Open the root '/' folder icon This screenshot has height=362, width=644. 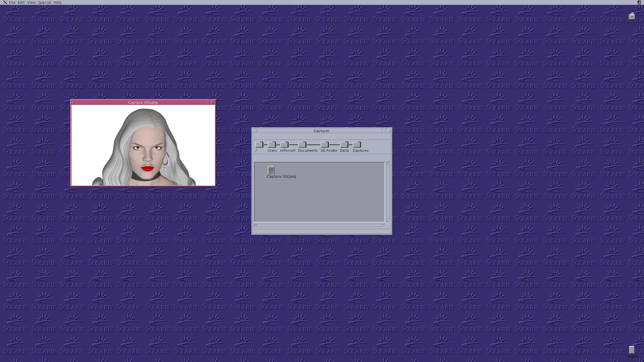click(259, 145)
